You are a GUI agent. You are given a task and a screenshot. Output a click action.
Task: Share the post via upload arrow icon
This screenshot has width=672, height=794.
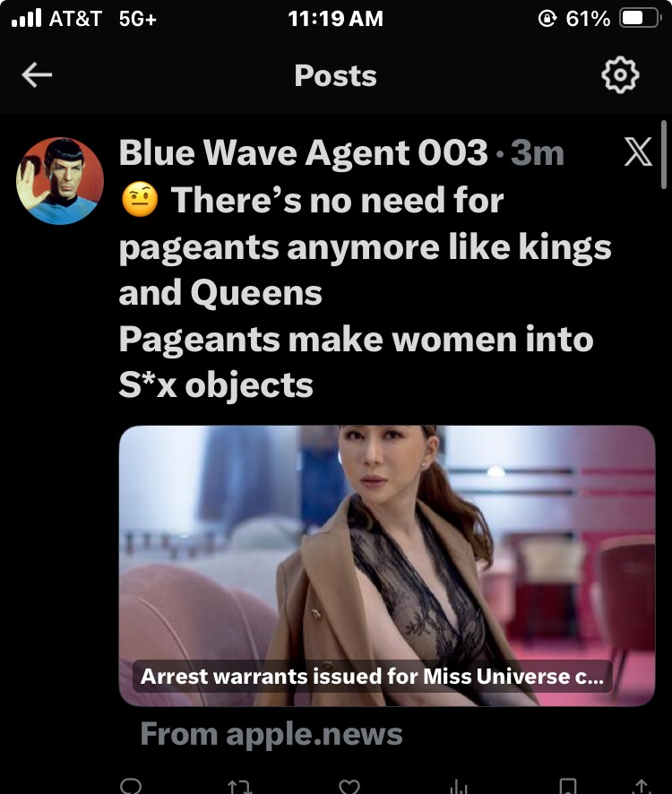pyautogui.click(x=642, y=787)
